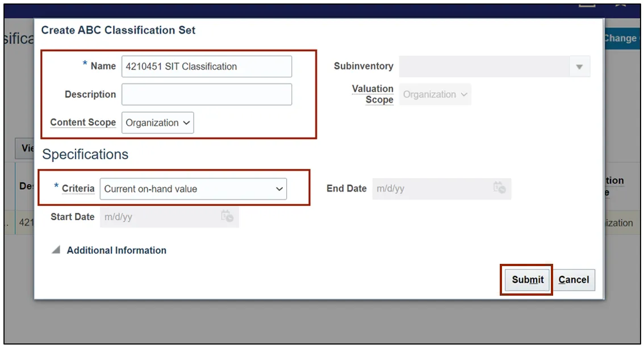Click the Change button behind the dialog
The height and width of the screenshot is (348, 644).
click(x=620, y=38)
